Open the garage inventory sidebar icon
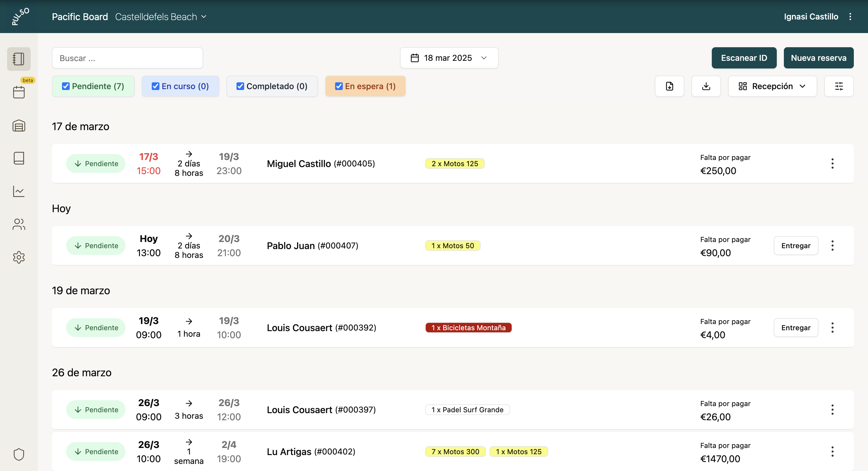 pos(19,126)
